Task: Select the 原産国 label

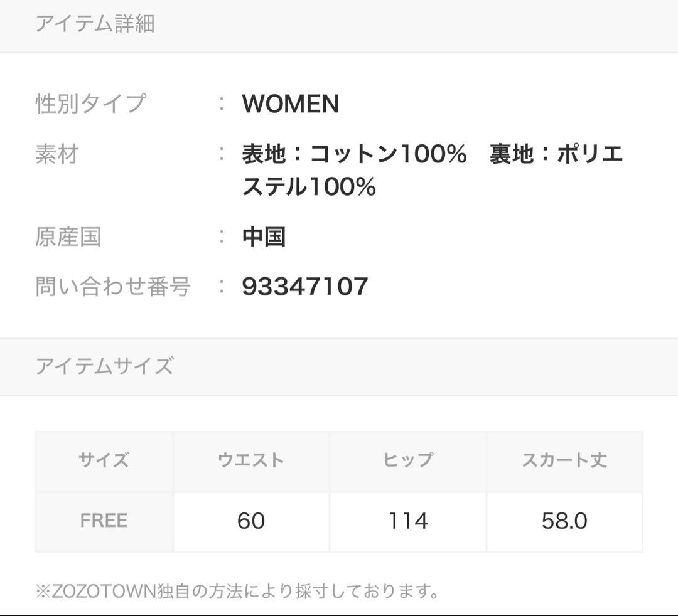Action: tap(68, 237)
